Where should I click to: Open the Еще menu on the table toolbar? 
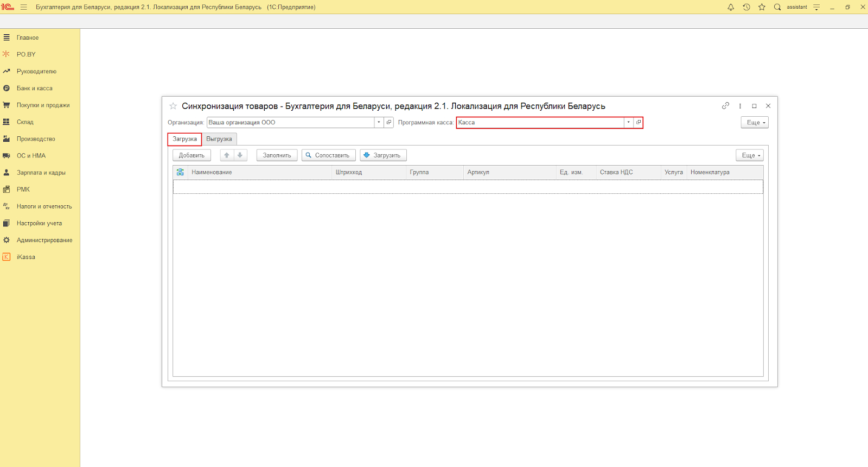point(750,155)
